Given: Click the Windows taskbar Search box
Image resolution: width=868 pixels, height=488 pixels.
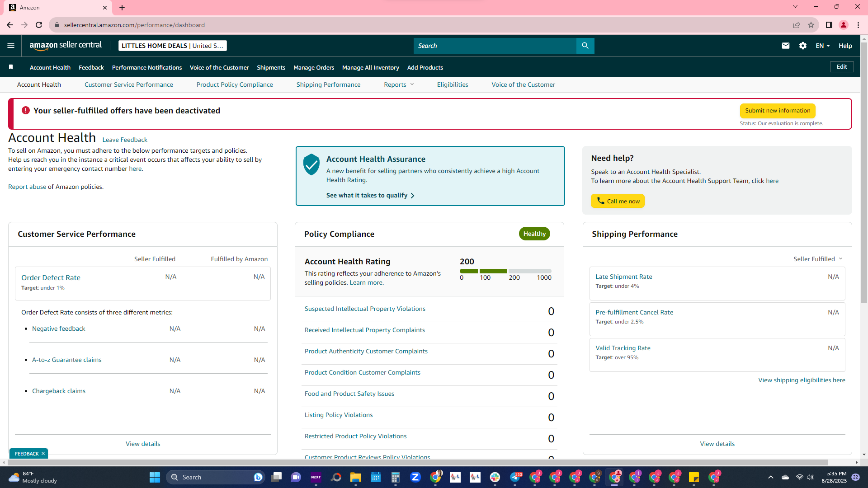Looking at the screenshot, I should [x=216, y=477].
